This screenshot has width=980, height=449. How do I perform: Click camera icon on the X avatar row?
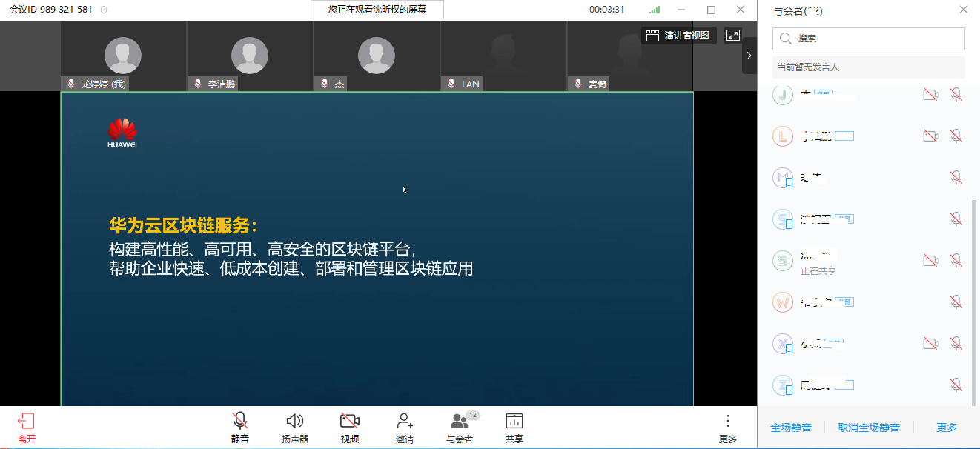(x=930, y=344)
